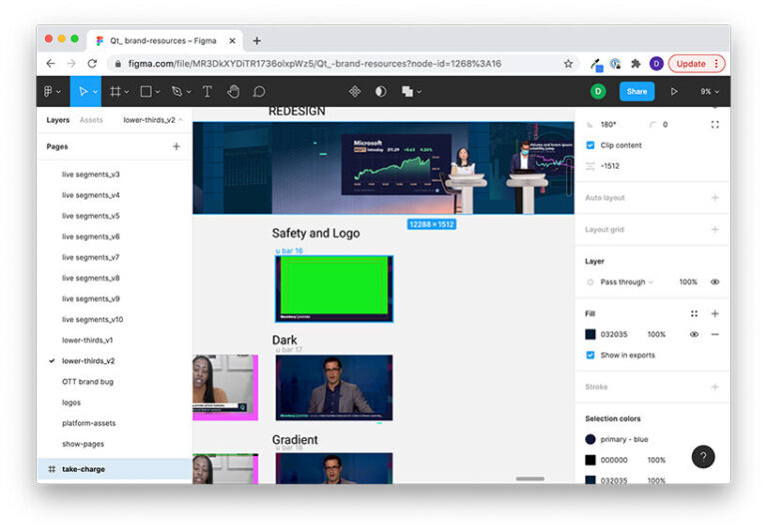Open the Figma main menu icon
This screenshot has width=767, height=532.
[x=50, y=91]
